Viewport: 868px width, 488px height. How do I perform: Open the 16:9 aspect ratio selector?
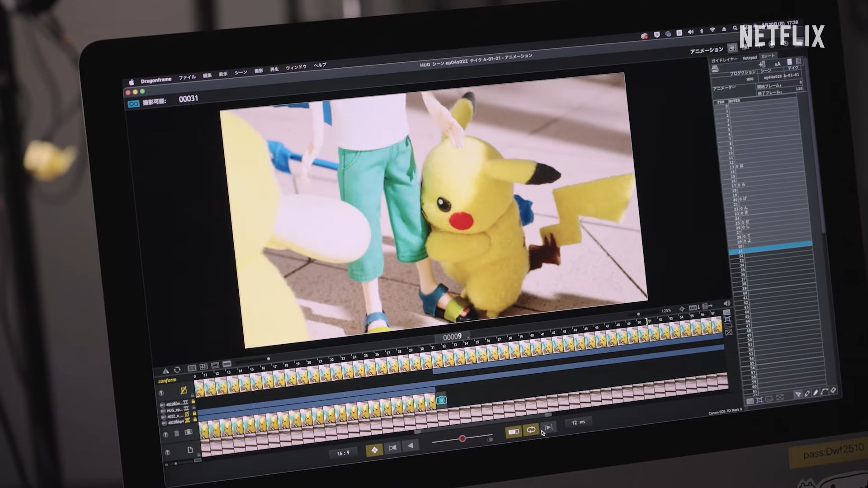[343, 453]
